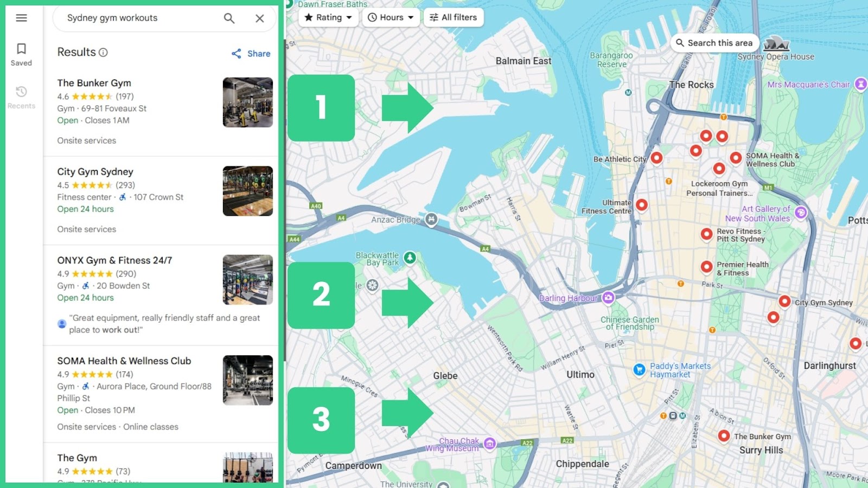This screenshot has height=488, width=868.
Task: Click the Paddy's Markets Haymarket shopping icon
Action: [x=640, y=370]
